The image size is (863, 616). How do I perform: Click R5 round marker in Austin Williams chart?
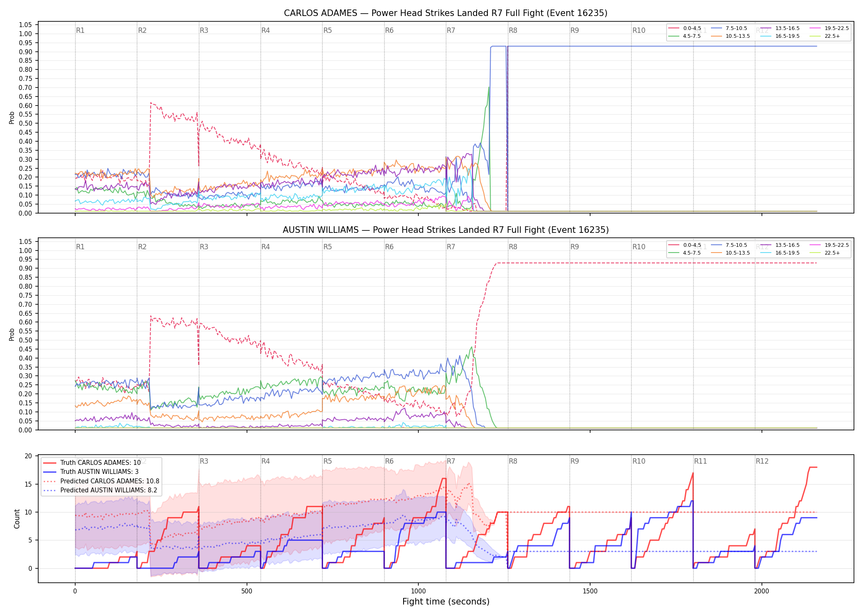328,247
